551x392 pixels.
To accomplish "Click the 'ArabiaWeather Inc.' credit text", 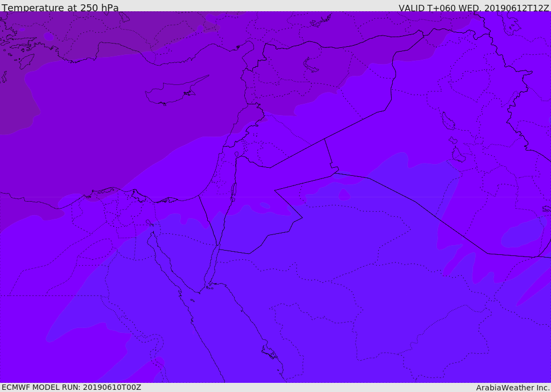I will tap(513, 388).
